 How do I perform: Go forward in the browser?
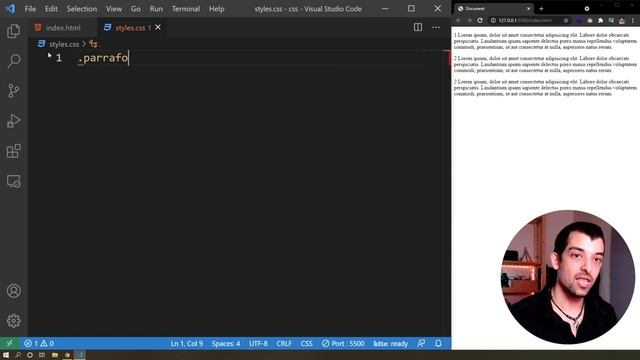pos(469,20)
